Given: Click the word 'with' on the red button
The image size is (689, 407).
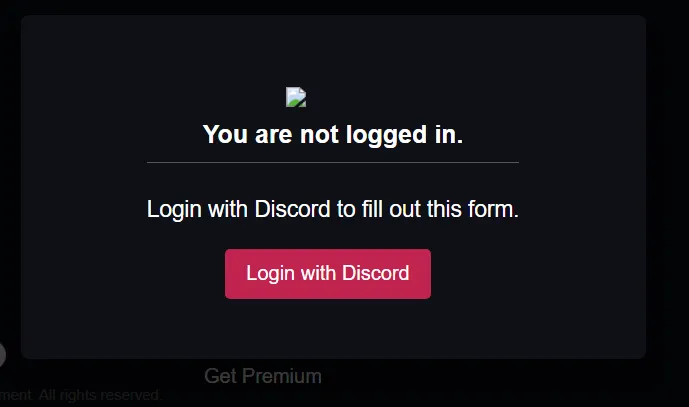Looking at the screenshot, I should click(x=318, y=273).
